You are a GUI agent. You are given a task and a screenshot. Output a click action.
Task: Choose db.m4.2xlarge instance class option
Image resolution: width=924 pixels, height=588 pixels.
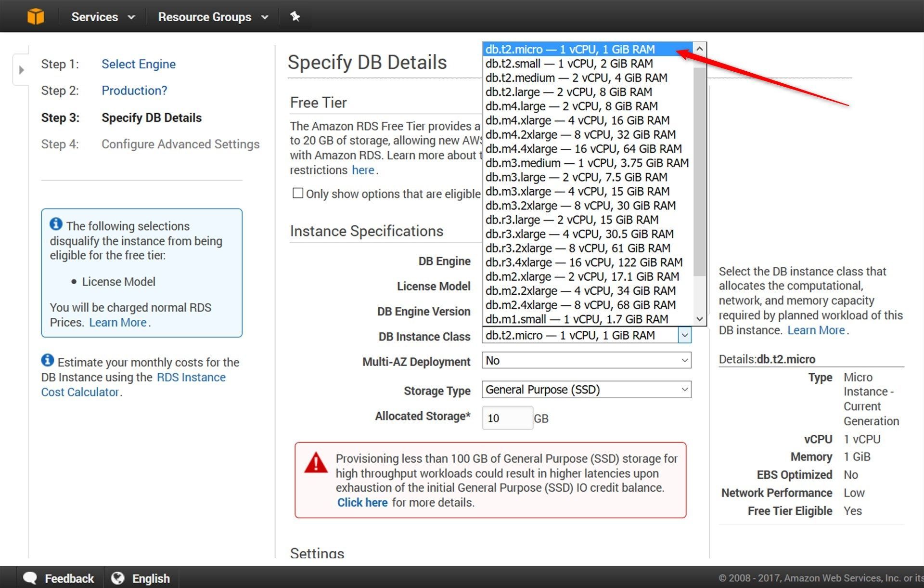[588, 134]
